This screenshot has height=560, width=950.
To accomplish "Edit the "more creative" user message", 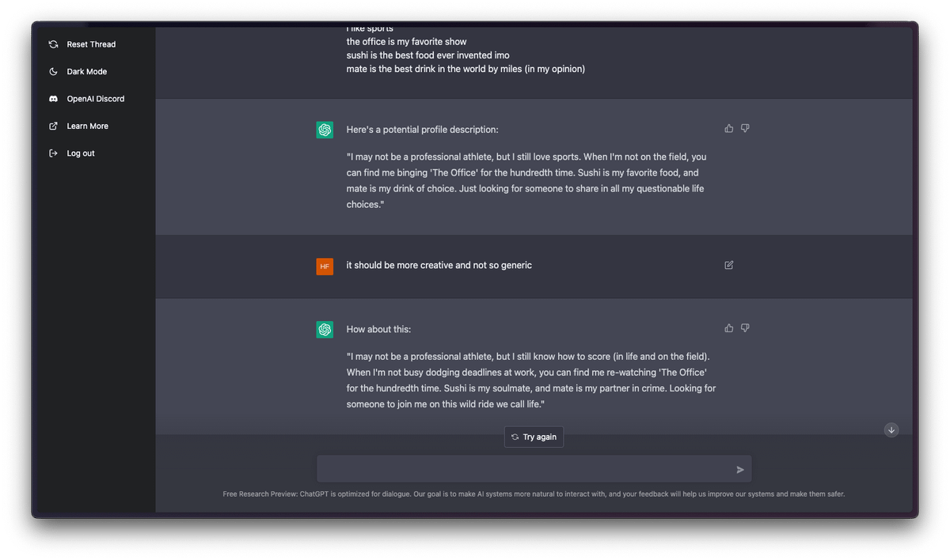I will click(728, 265).
